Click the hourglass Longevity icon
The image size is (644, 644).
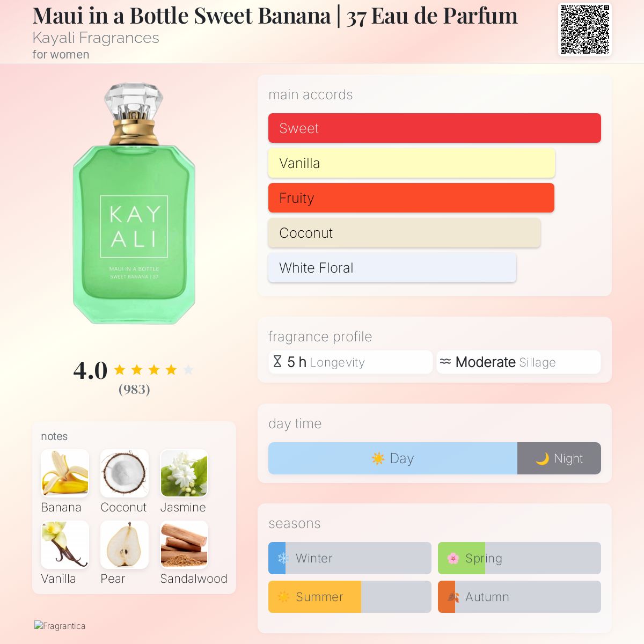pyautogui.click(x=277, y=362)
